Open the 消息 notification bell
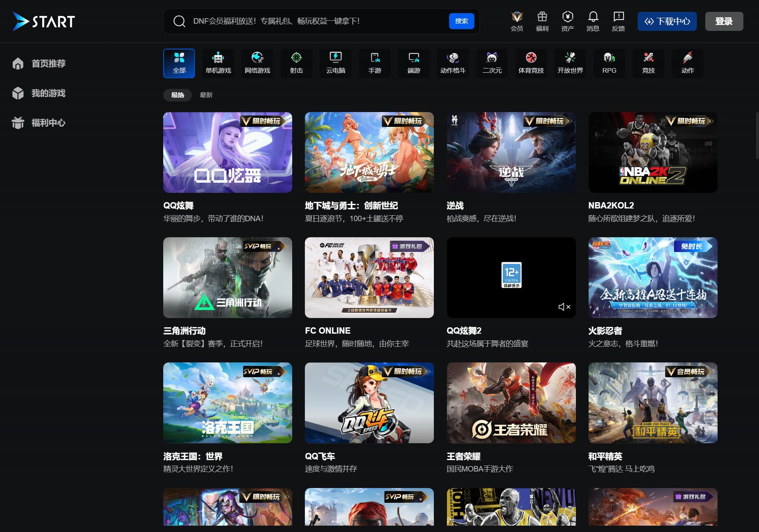The image size is (759, 532). pos(593,21)
